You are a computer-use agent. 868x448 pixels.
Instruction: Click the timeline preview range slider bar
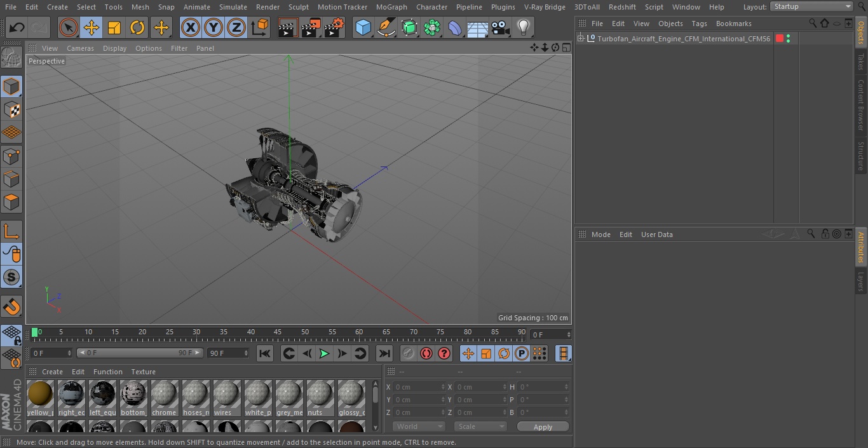click(x=140, y=353)
